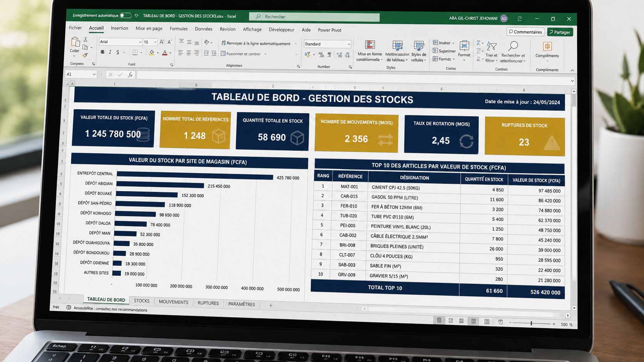Open the Compléments add-ins icon
Screen dimensions: 644x362
(x=547, y=47)
